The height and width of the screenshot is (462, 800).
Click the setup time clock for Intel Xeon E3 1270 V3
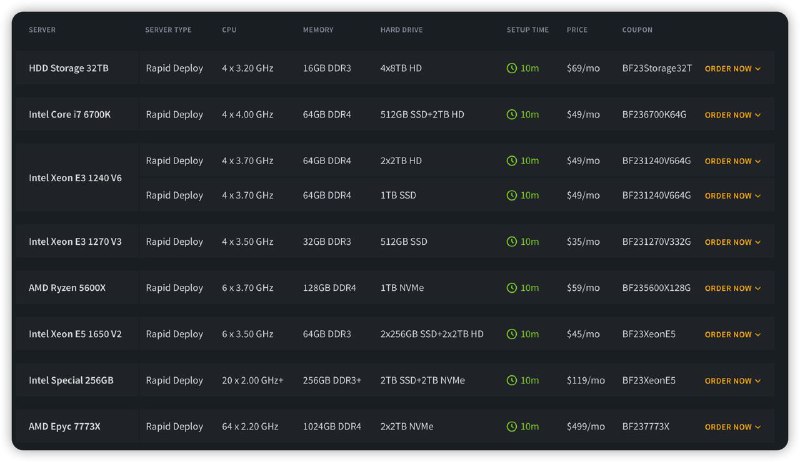point(512,242)
